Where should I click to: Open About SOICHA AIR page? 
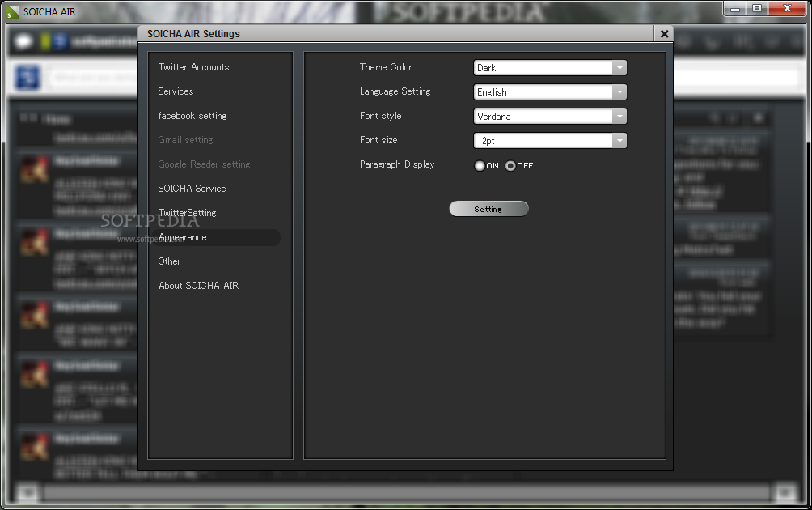click(x=198, y=286)
